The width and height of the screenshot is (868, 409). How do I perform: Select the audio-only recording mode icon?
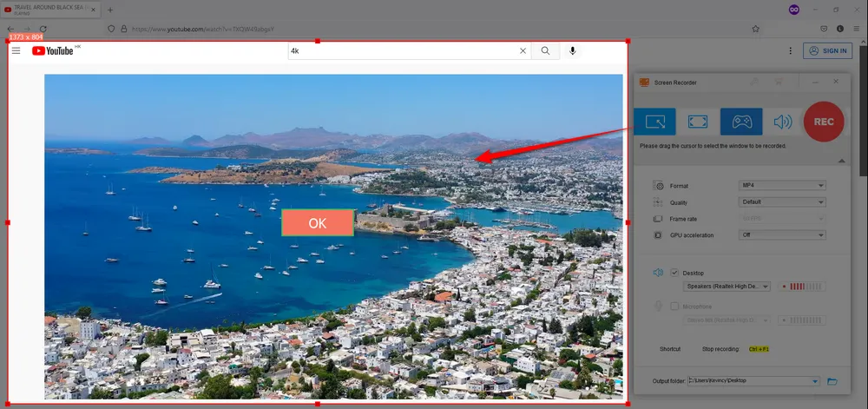click(x=783, y=122)
